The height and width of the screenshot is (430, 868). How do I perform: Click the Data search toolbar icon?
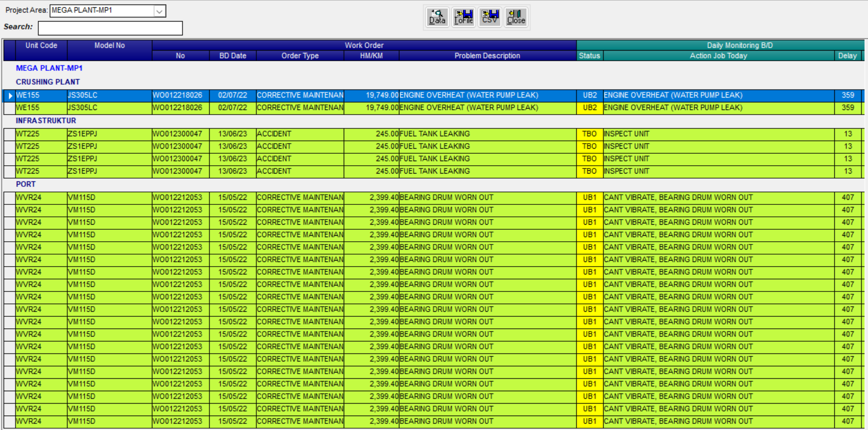pyautogui.click(x=437, y=17)
